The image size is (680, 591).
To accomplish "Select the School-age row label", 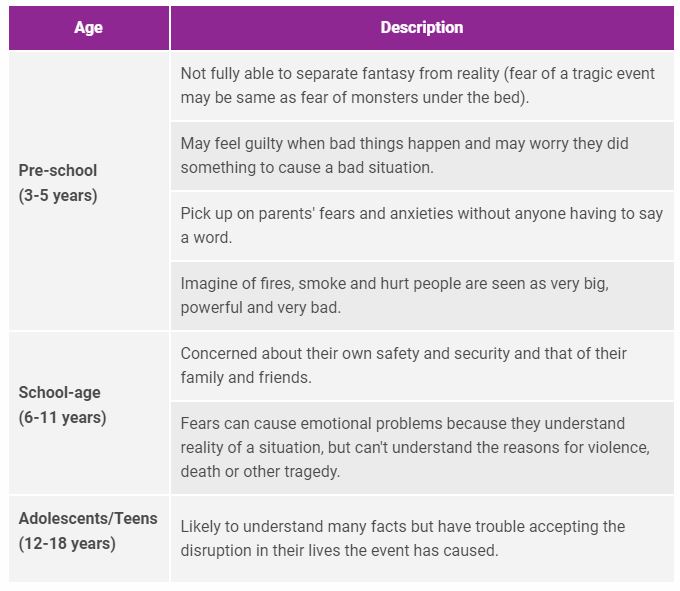I will 60,392.
